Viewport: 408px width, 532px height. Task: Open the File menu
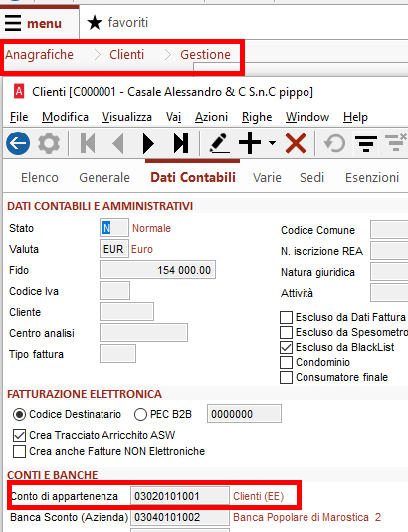pos(19,117)
